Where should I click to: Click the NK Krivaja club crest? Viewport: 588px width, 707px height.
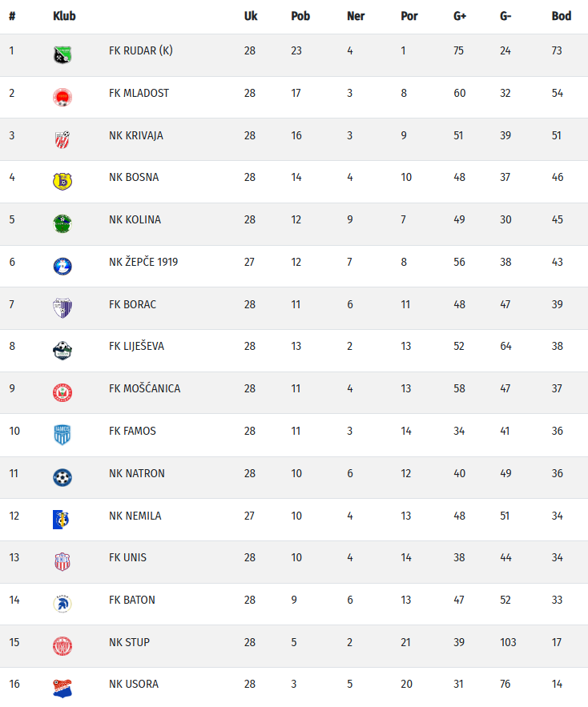(x=62, y=139)
